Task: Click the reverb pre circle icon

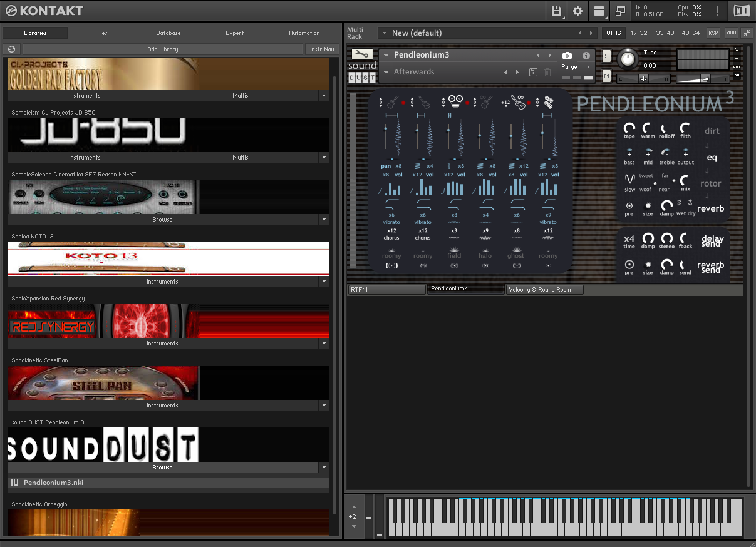Action: click(x=629, y=205)
